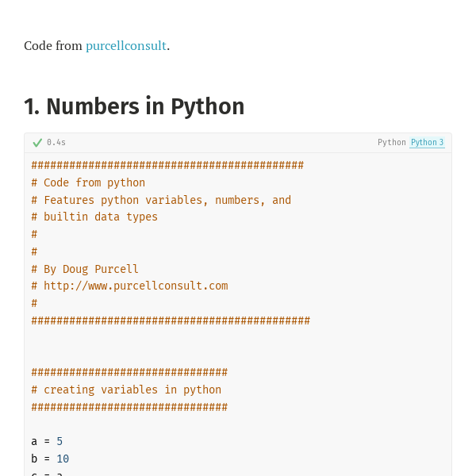The image size is (476, 476).
Task: Click the "# creating variables in python" comment
Action: pyautogui.click(x=126, y=390)
